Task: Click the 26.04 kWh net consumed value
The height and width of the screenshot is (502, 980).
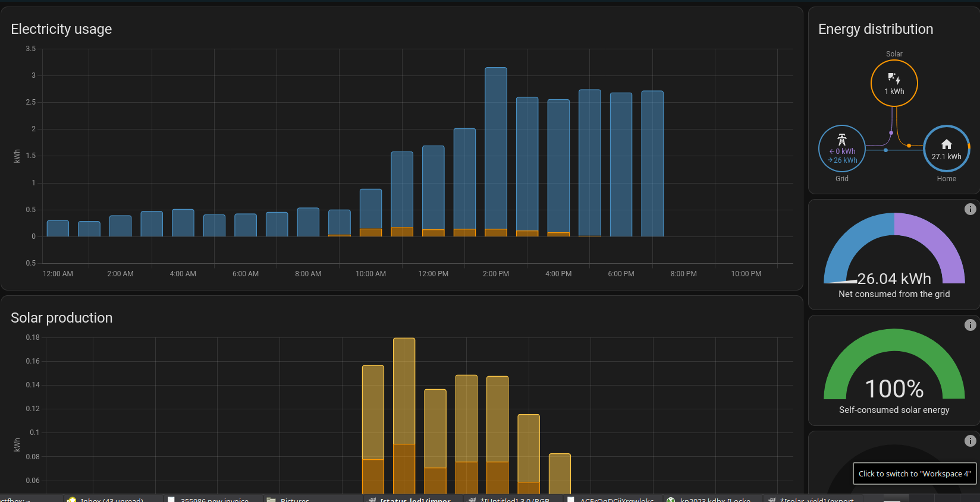Action: pos(894,279)
